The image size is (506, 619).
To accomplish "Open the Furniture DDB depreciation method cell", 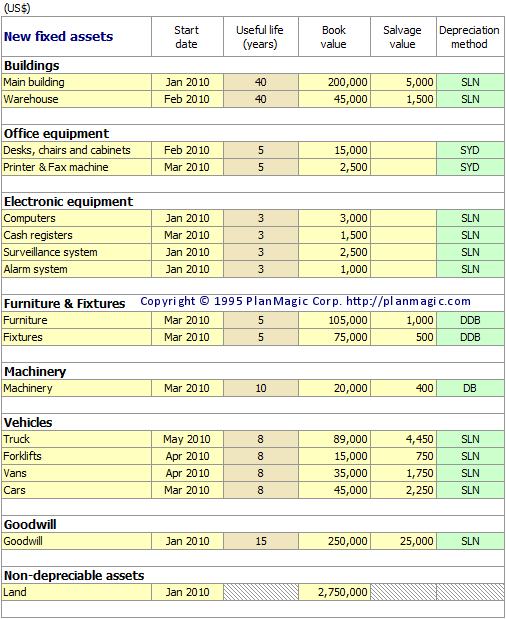I will pos(470,320).
